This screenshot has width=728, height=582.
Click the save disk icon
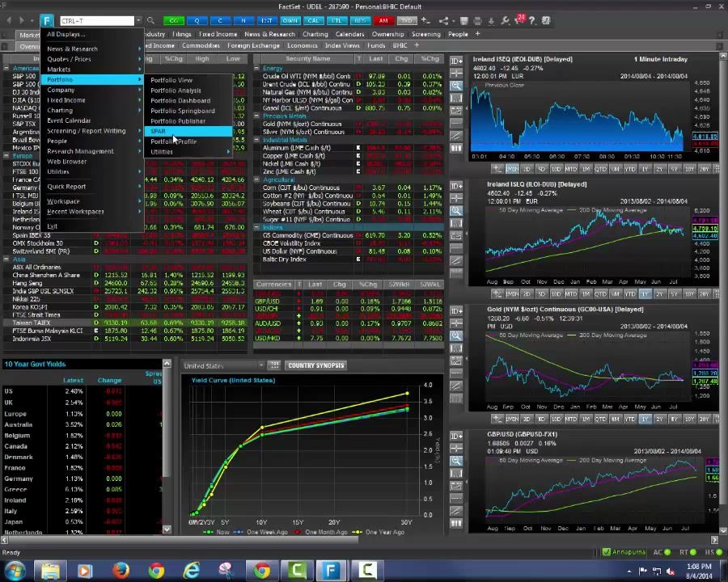pyautogui.click(x=463, y=20)
